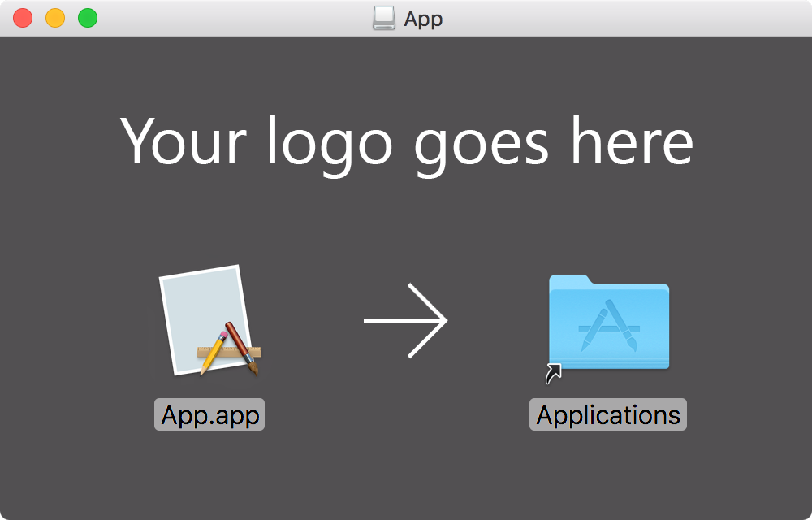
Task: Minimize the window using yellow button
Action: point(55,18)
